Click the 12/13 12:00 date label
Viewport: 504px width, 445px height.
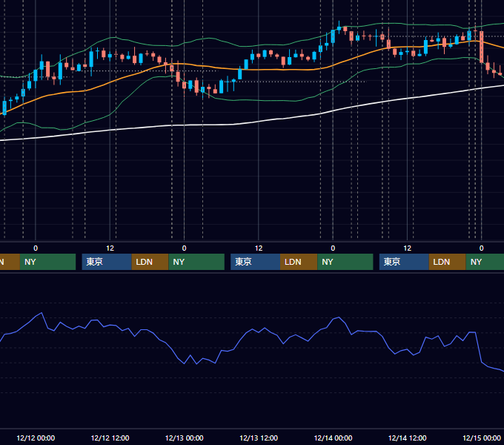coord(259,438)
